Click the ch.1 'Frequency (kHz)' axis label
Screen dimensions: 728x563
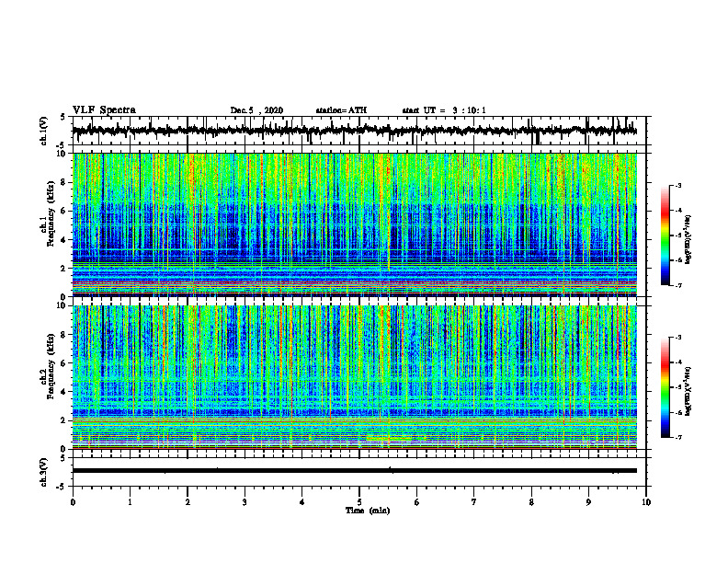49,213
